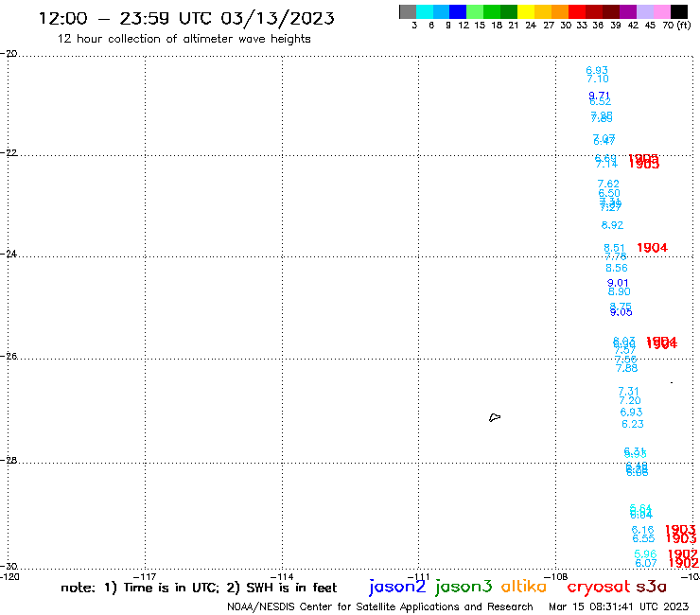Click the wave height value '6.55'
Screen dimensions: 700x615
click(643, 538)
